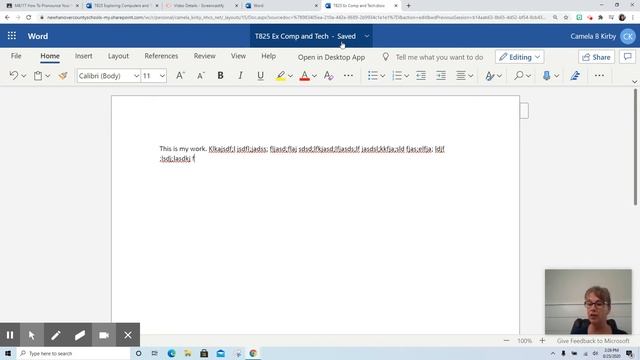Decrease paragraph indent
Viewport: 640px width, 360px height.
(421, 76)
